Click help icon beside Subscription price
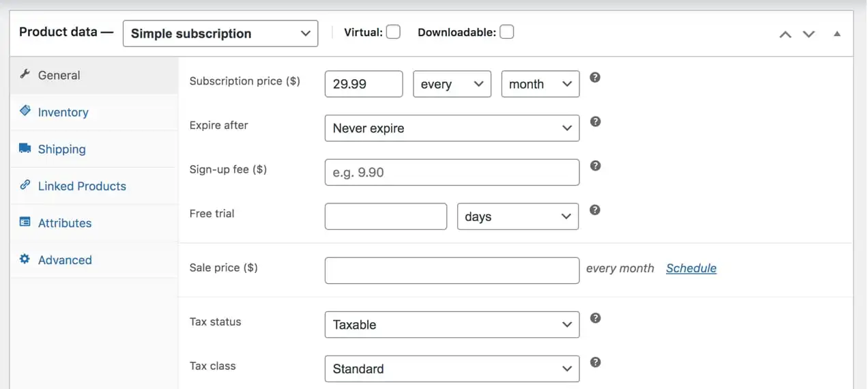 (595, 78)
